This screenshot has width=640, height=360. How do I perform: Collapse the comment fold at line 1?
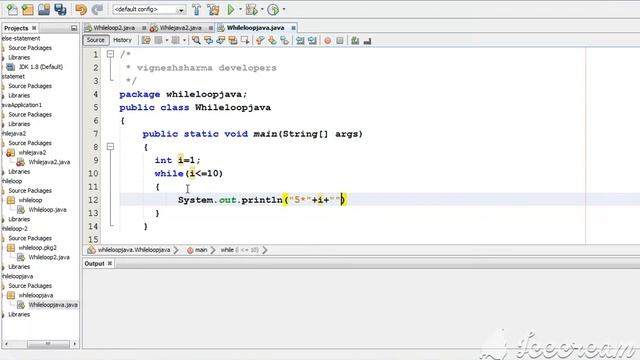(x=110, y=54)
